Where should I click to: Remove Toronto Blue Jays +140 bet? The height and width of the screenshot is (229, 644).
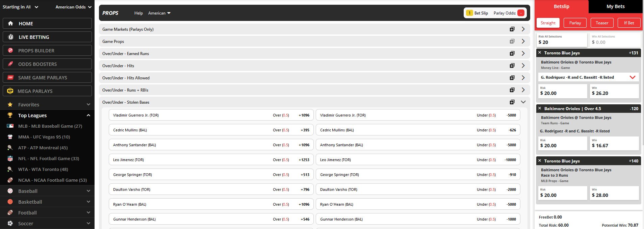(x=540, y=161)
